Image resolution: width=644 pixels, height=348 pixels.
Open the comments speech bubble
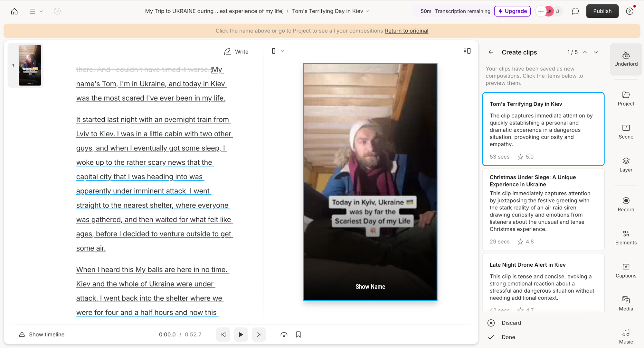tap(575, 11)
